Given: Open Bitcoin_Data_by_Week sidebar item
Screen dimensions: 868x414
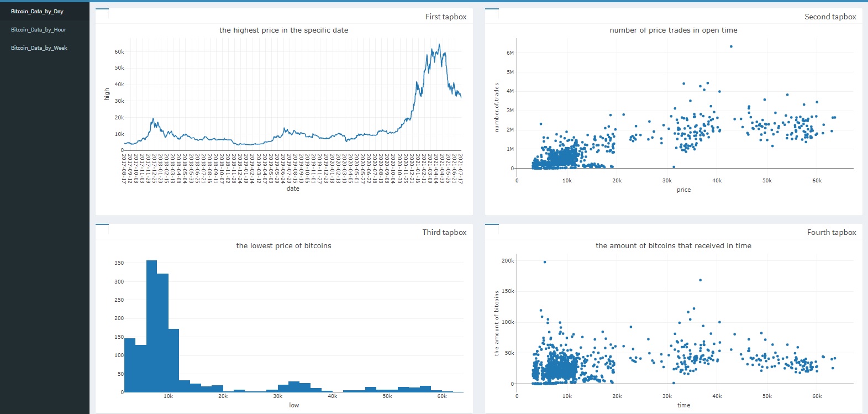Looking at the screenshot, I should pyautogui.click(x=39, y=48).
